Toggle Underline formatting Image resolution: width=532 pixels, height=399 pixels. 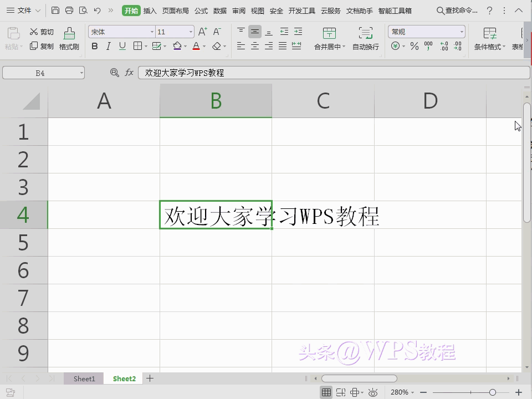point(122,46)
